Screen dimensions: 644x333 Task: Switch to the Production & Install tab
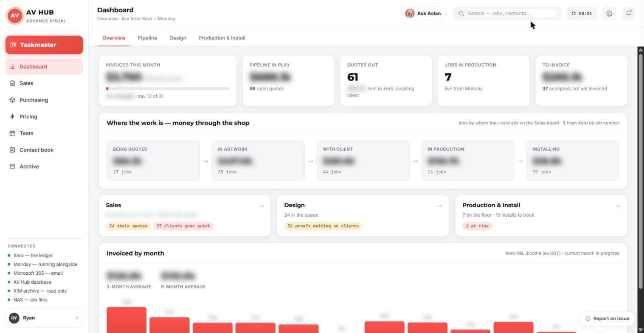[x=222, y=38]
